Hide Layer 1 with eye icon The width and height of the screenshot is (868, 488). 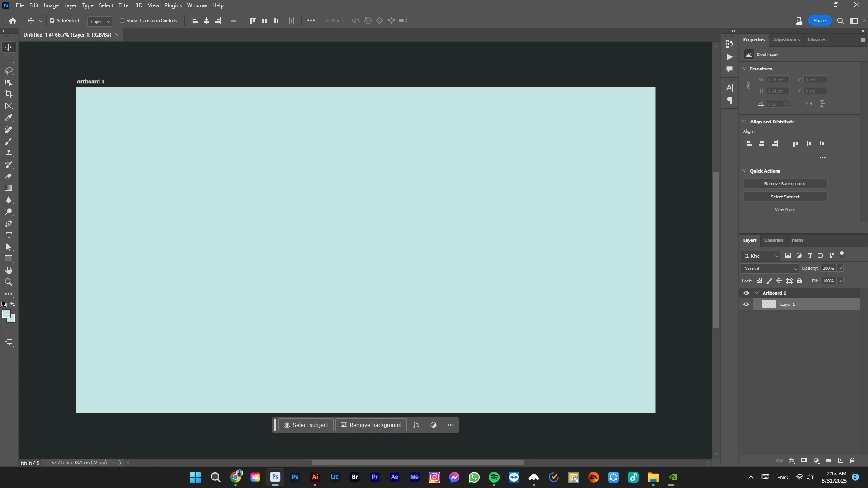click(x=746, y=305)
